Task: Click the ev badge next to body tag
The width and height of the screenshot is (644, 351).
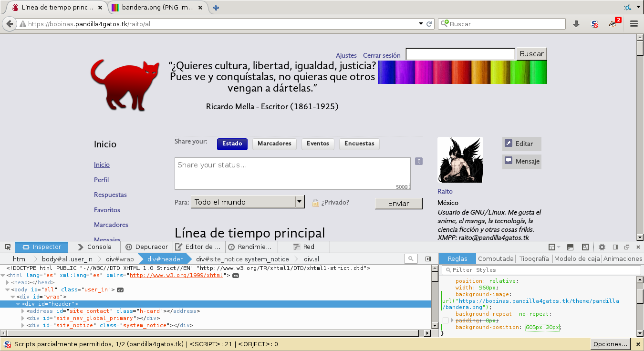Action: pyautogui.click(x=120, y=290)
